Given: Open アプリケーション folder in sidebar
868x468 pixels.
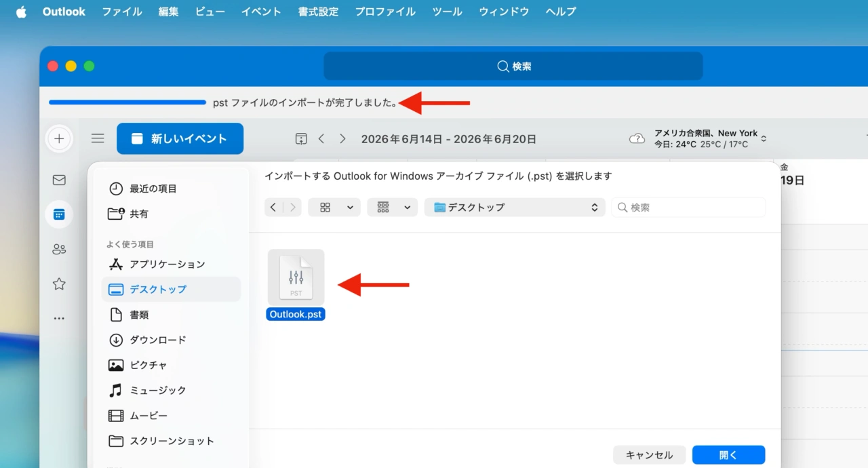Looking at the screenshot, I should pyautogui.click(x=171, y=264).
